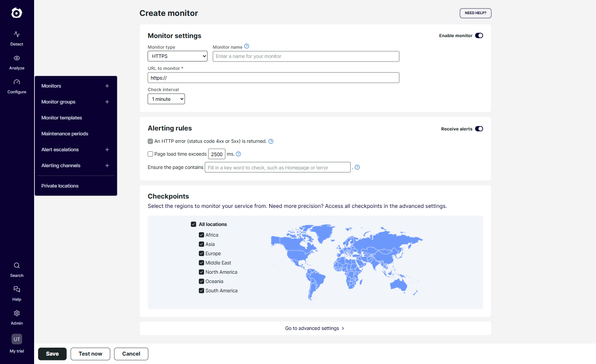Check the Page load time exceeds checkbox
This screenshot has width=596, height=364.
[x=150, y=154]
